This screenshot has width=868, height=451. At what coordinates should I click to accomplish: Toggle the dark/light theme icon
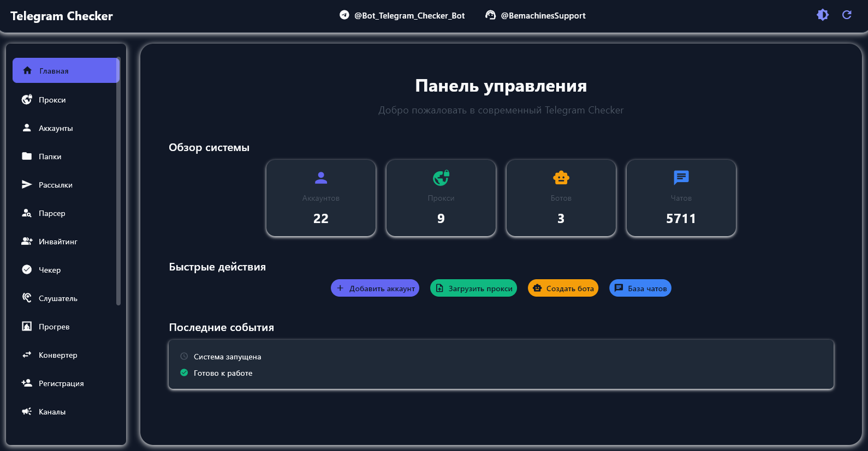[822, 15]
